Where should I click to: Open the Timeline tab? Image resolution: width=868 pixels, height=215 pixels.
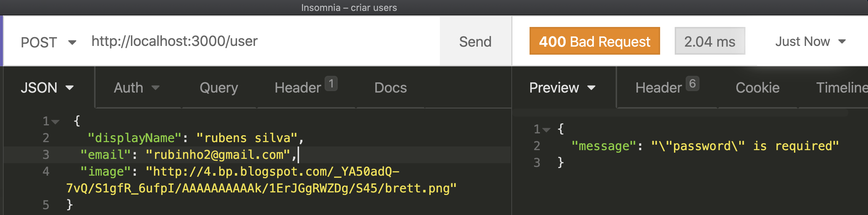click(x=841, y=88)
